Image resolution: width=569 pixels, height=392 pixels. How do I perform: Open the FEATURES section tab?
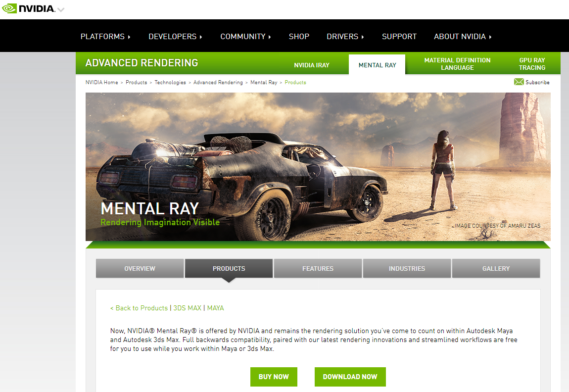click(318, 268)
